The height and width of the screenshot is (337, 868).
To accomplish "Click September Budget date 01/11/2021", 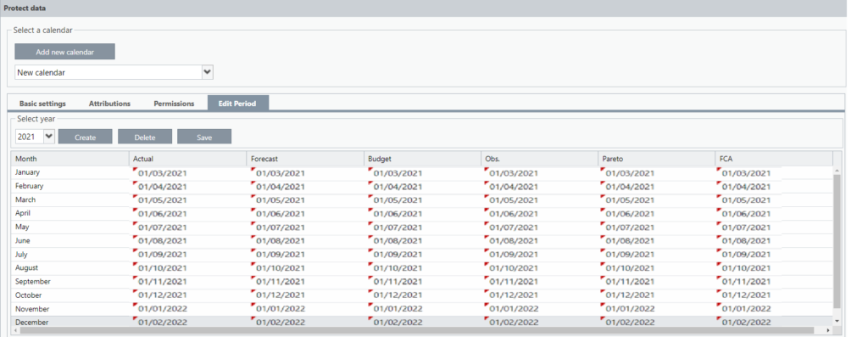I will pos(398,282).
